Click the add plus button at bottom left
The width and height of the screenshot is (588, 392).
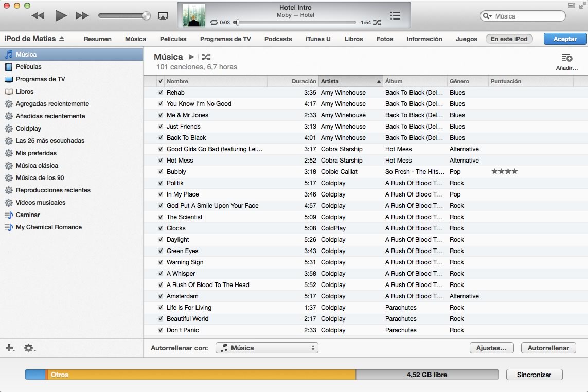point(10,348)
